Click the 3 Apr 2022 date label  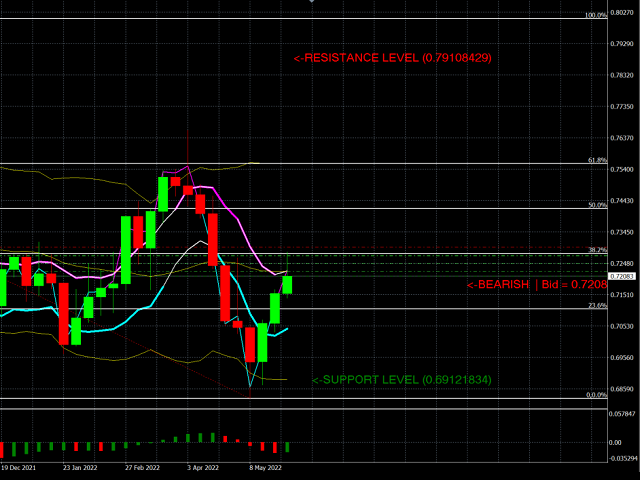pos(203,468)
